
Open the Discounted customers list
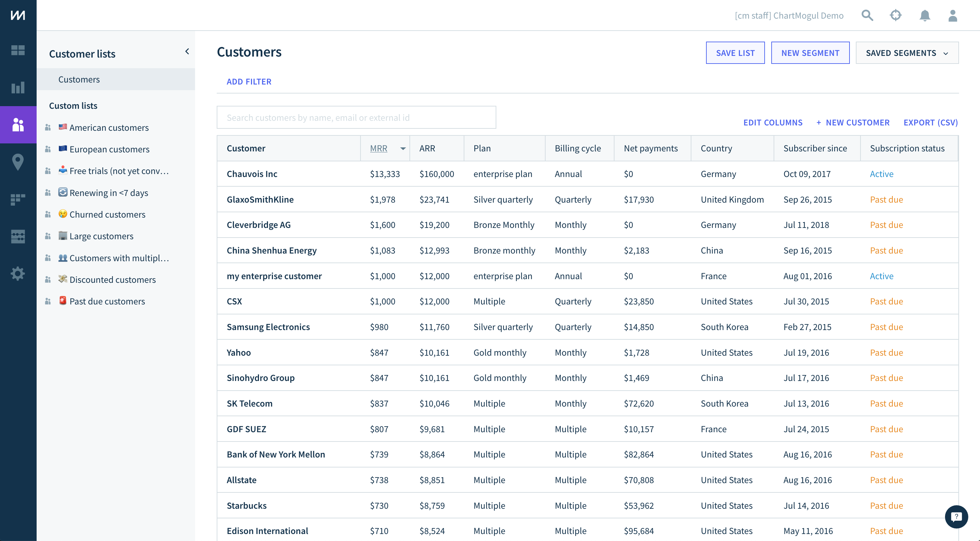tap(112, 279)
